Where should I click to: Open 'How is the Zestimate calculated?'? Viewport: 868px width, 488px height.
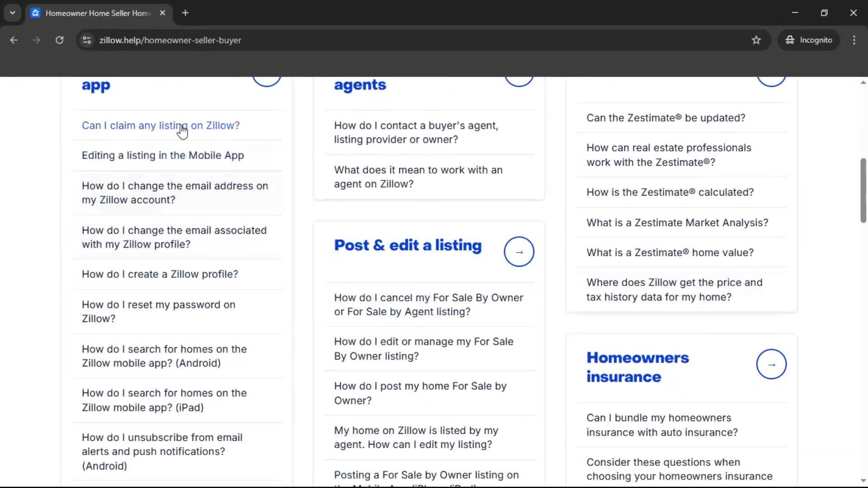click(670, 192)
